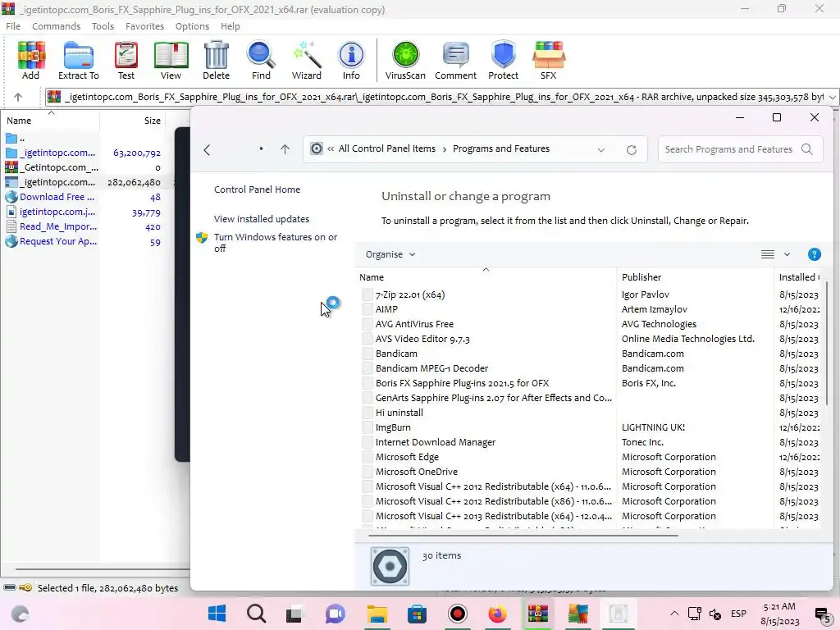840x630 pixels.
Task: Click the Programs list vertical scrollbar
Action: click(x=827, y=343)
